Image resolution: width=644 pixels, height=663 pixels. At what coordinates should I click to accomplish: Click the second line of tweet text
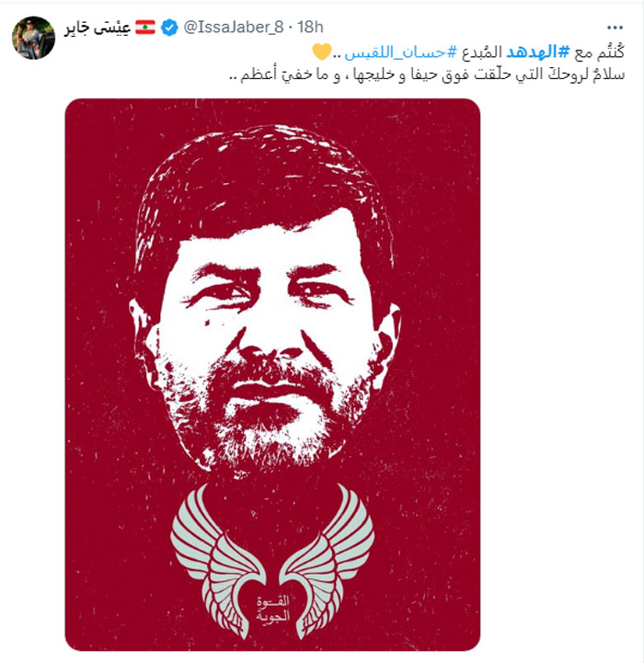click(x=426, y=74)
